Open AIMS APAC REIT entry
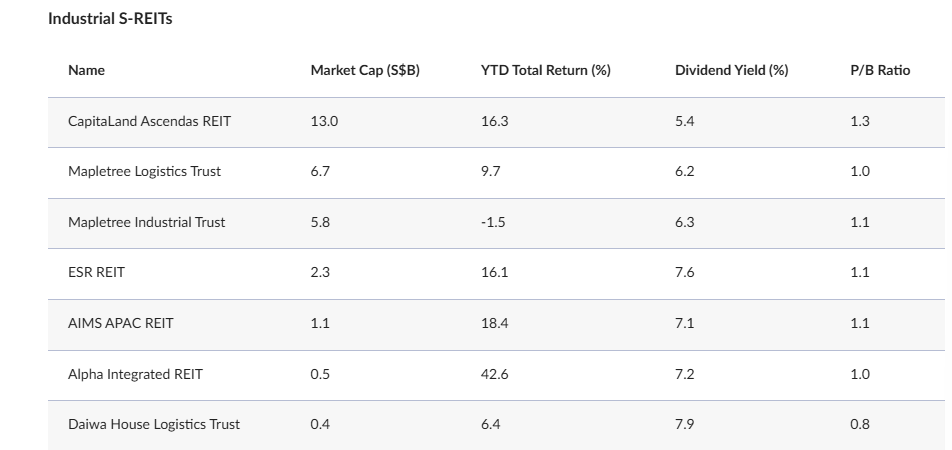This screenshot has width=952, height=450. point(118,323)
